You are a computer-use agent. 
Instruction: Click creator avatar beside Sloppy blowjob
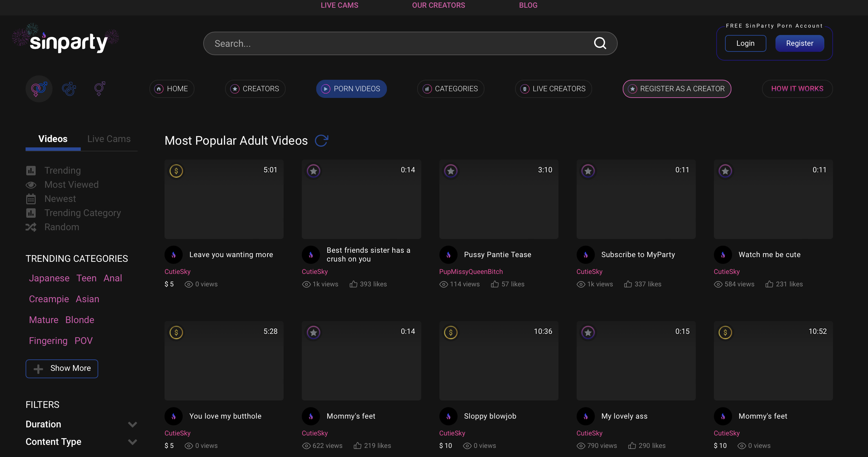[x=448, y=416]
